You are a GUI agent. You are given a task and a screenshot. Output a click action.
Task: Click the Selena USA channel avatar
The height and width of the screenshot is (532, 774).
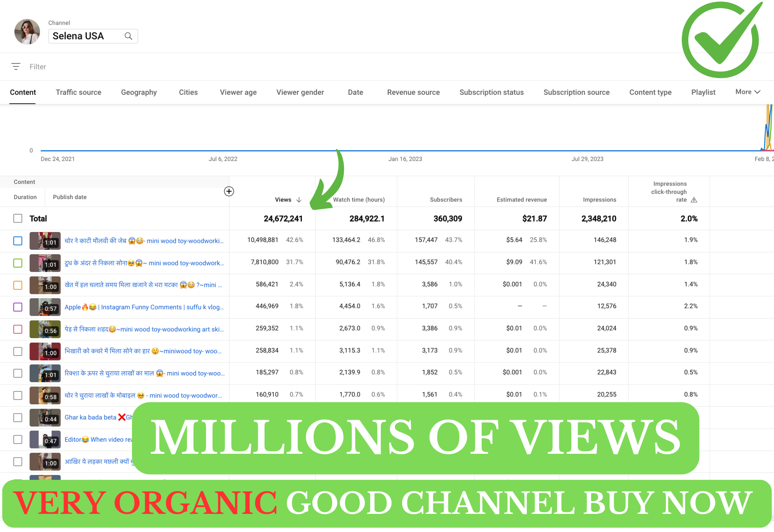click(27, 32)
